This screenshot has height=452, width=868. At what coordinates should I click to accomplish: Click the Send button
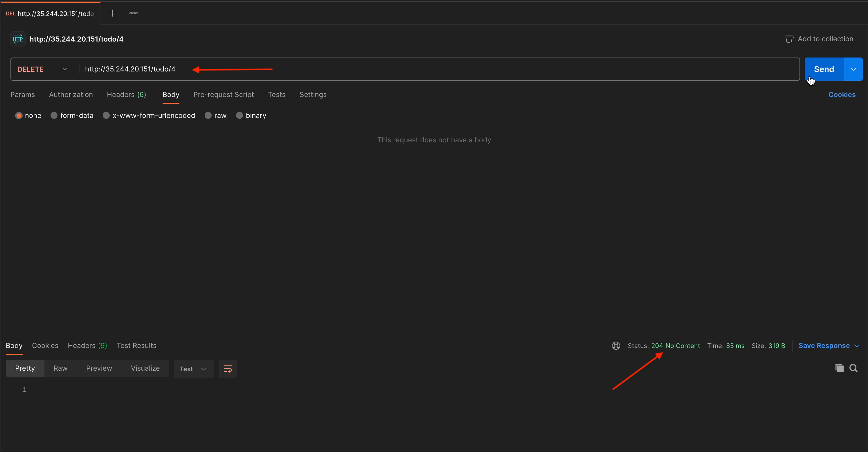[824, 69]
